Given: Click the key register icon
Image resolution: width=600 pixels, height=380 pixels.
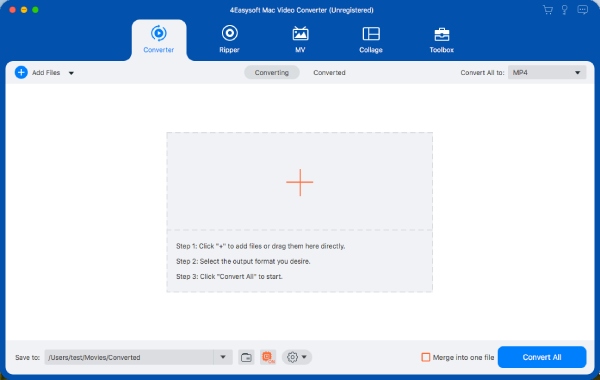Looking at the screenshot, I should pos(564,10).
